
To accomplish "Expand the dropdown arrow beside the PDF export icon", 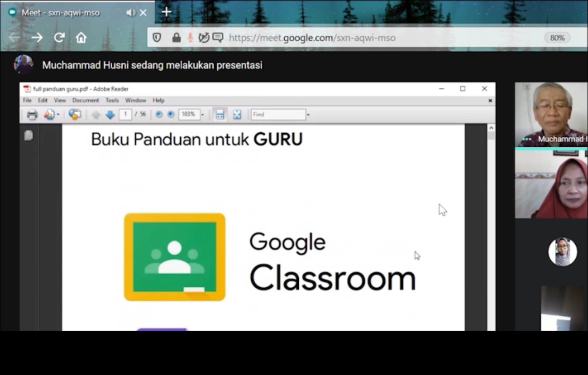I will [x=58, y=115].
